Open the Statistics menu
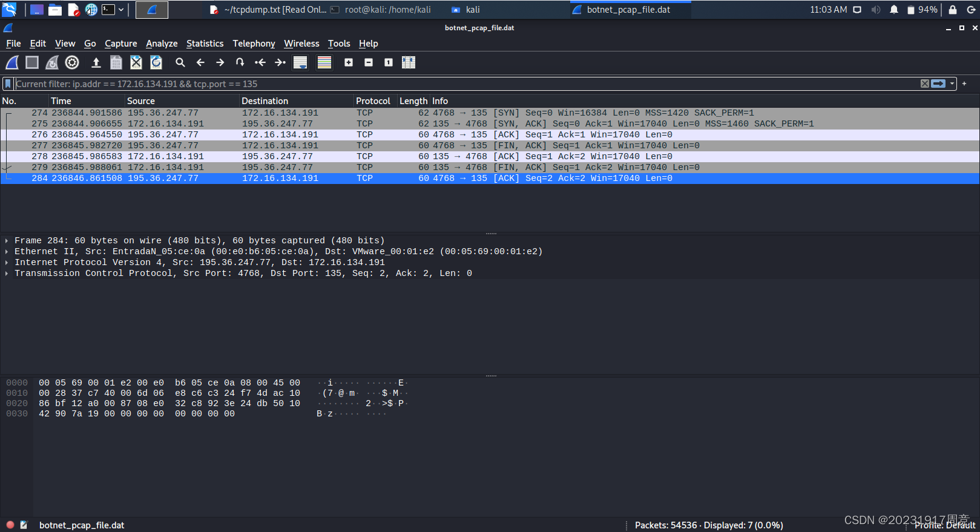Image resolution: width=980 pixels, height=532 pixels. point(205,44)
